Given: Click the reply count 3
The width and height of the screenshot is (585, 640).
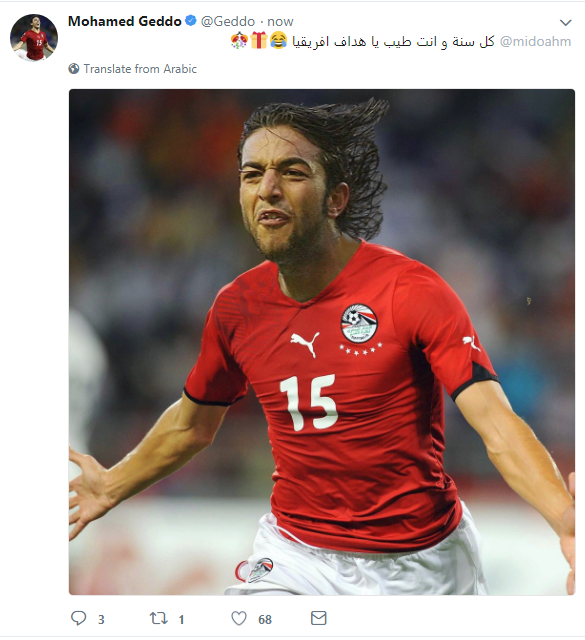Looking at the screenshot, I should tap(101, 620).
